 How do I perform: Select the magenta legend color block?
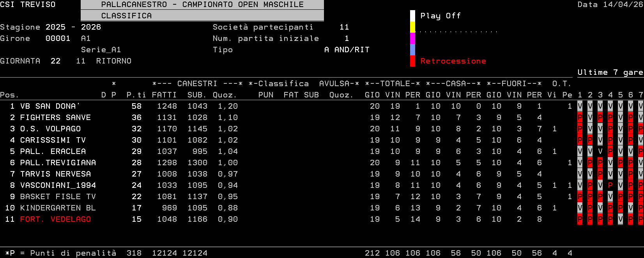click(412, 39)
